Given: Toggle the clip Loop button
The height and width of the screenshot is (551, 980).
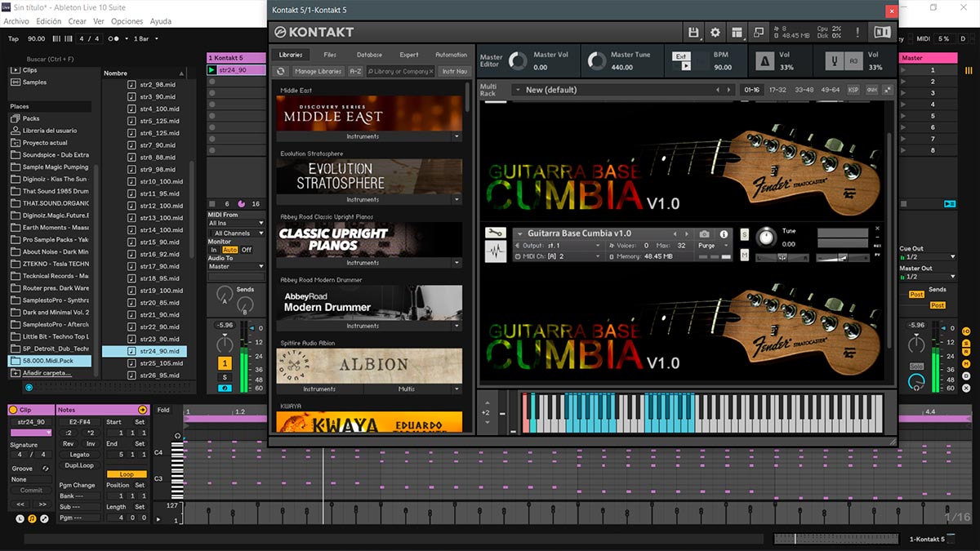Looking at the screenshot, I should 127,474.
